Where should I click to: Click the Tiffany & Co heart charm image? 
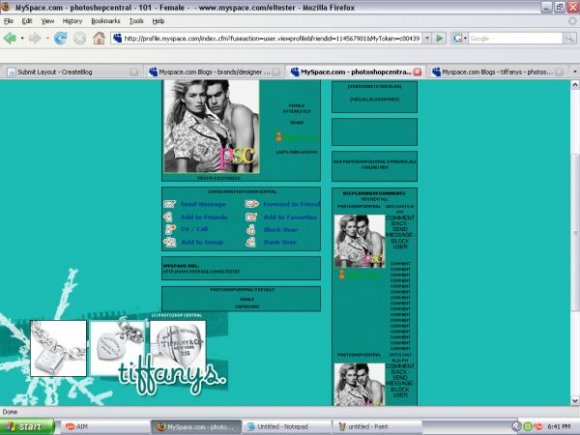click(178, 345)
